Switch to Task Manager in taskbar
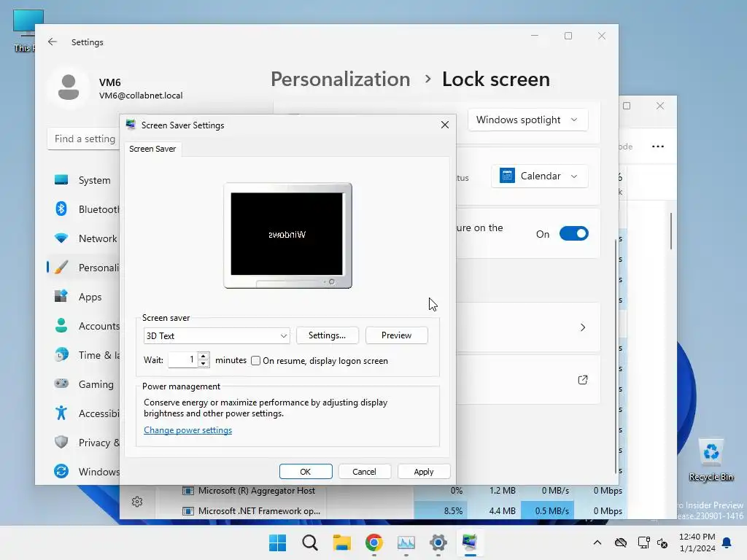Viewport: 747px width, 560px height. pyautogui.click(x=406, y=542)
